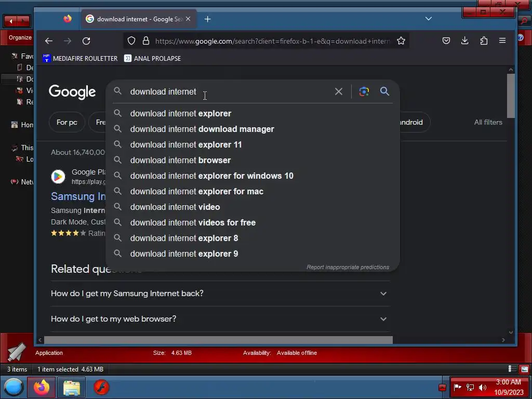This screenshot has width=532, height=399.
Task: Open the Save to Pocket icon
Action: tap(446, 41)
